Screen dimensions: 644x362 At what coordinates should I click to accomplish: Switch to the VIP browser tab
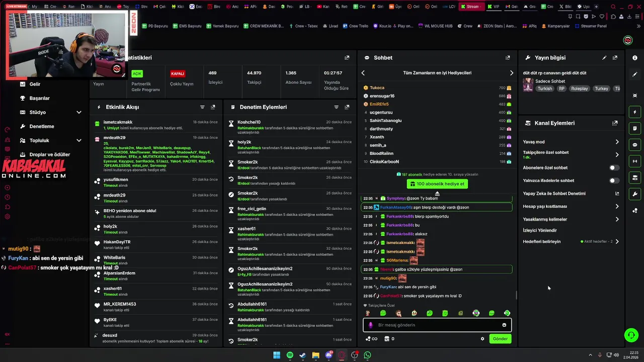click(494, 7)
